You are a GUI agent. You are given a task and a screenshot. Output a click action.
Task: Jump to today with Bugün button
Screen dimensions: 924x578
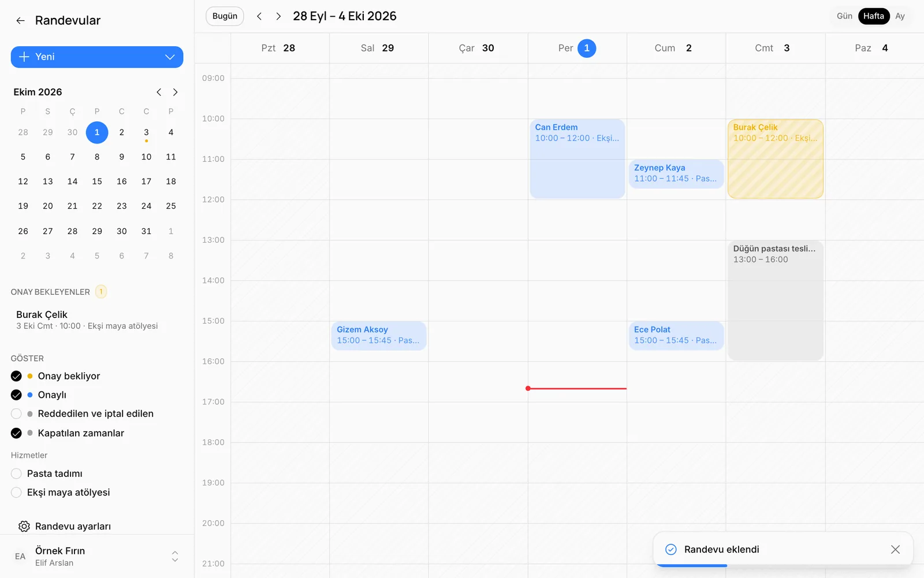tap(225, 16)
